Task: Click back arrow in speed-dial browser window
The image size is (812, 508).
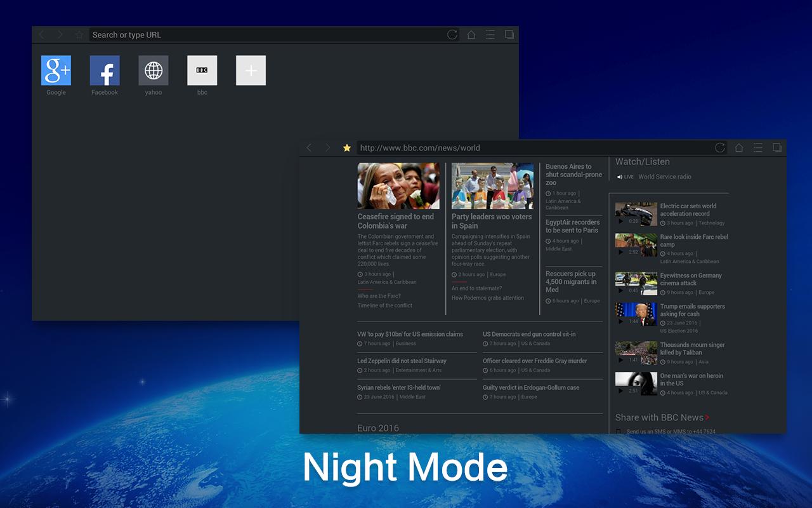Action: [x=42, y=35]
